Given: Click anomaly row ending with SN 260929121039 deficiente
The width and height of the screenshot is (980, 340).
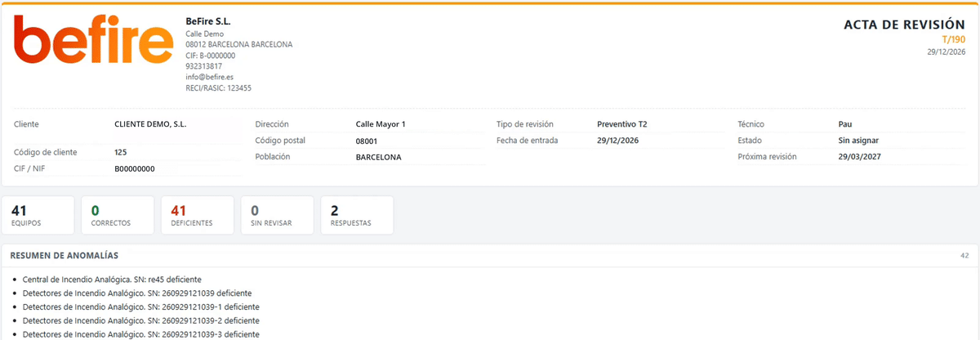Looking at the screenshot, I should pos(137,293).
